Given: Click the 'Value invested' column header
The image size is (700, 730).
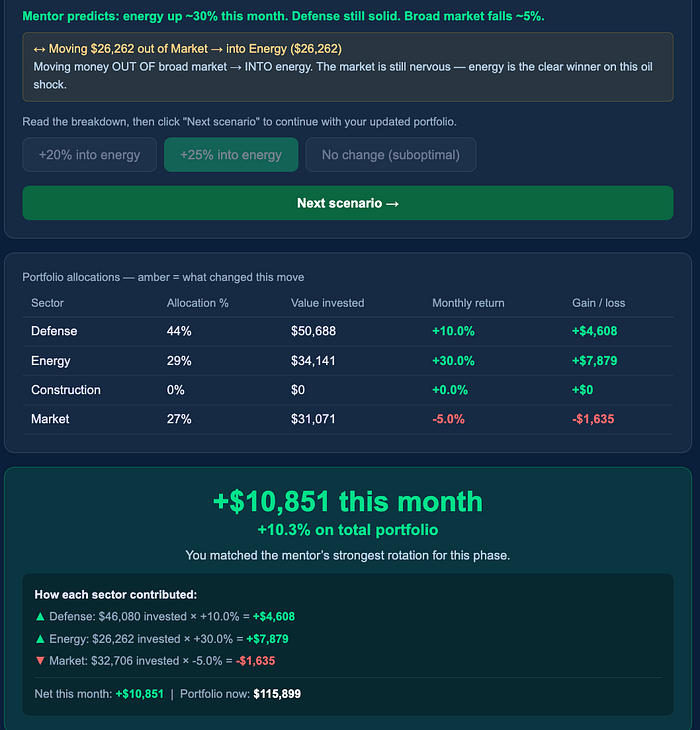Looking at the screenshot, I should pyautogui.click(x=327, y=303).
